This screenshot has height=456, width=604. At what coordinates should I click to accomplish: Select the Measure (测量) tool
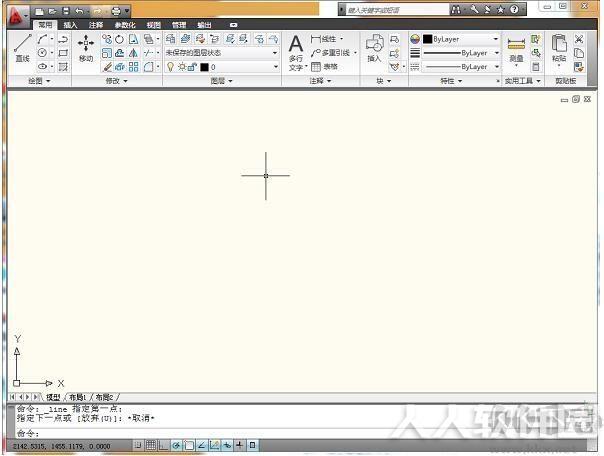[516, 50]
